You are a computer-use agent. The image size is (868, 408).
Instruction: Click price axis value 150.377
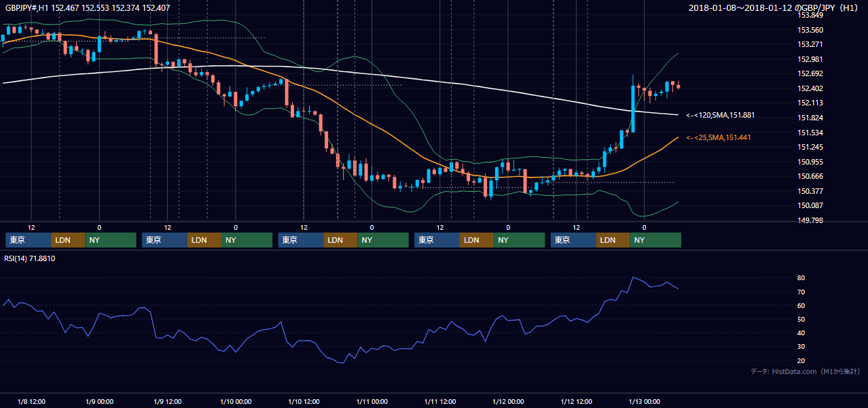click(x=810, y=191)
